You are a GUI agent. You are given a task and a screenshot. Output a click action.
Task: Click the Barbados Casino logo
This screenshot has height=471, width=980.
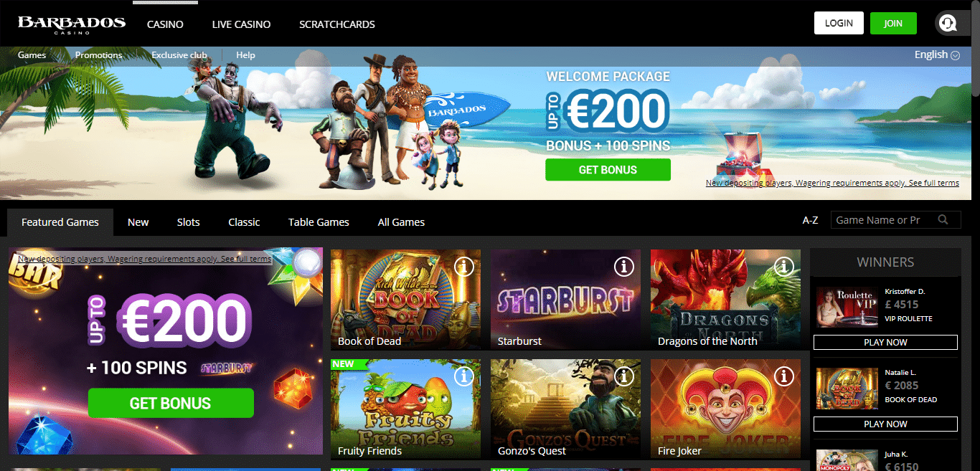72,24
